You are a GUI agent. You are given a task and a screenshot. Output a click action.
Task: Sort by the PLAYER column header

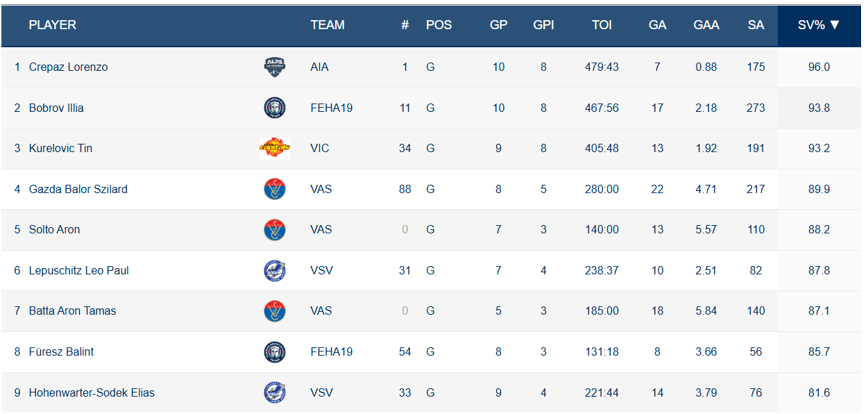[53, 25]
